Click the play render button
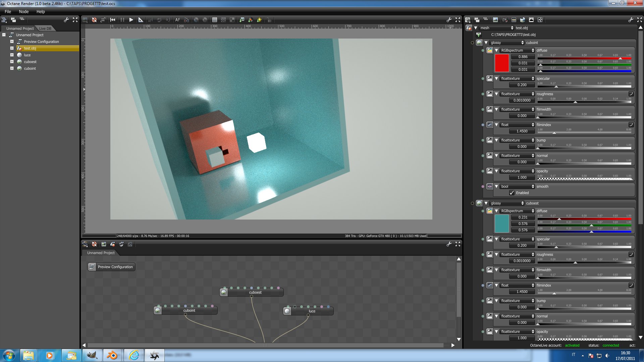The height and width of the screenshot is (362, 644). point(131,20)
